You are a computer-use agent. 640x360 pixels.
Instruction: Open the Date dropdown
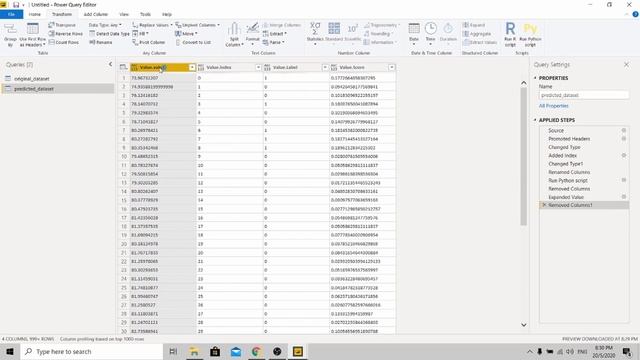tap(414, 33)
